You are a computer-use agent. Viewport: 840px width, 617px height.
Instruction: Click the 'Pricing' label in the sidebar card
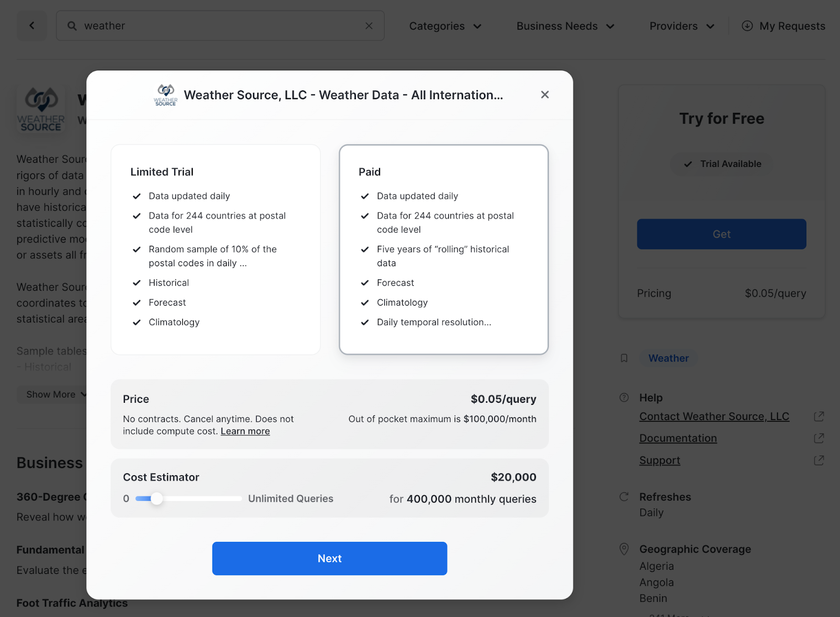(x=654, y=294)
